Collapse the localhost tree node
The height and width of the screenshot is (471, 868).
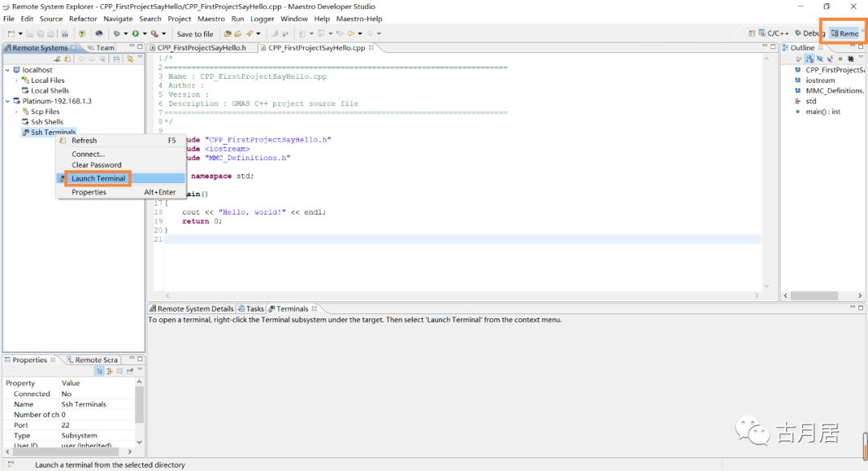pyautogui.click(x=7, y=70)
